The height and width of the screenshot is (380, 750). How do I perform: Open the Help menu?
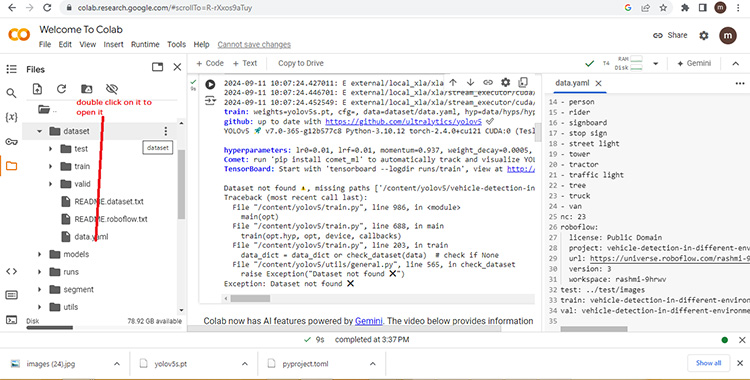point(201,45)
